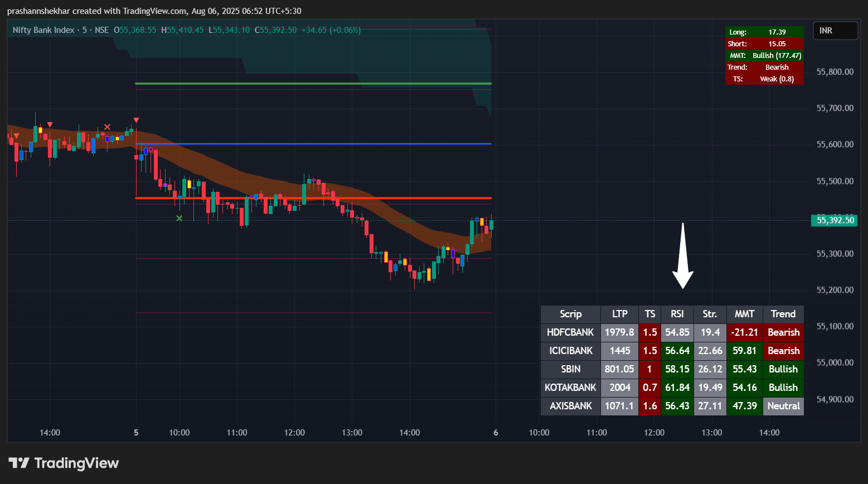Click the green X marker below candles

[x=179, y=218]
